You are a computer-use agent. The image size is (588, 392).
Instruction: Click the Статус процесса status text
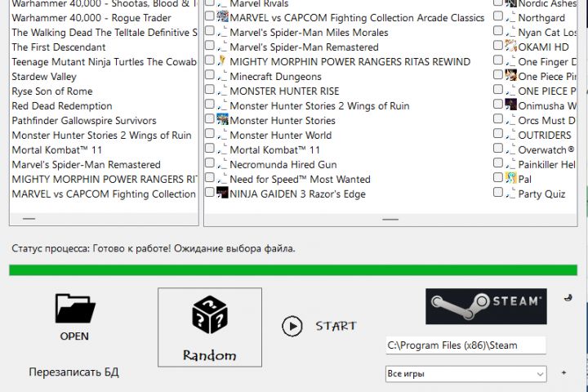(154, 248)
